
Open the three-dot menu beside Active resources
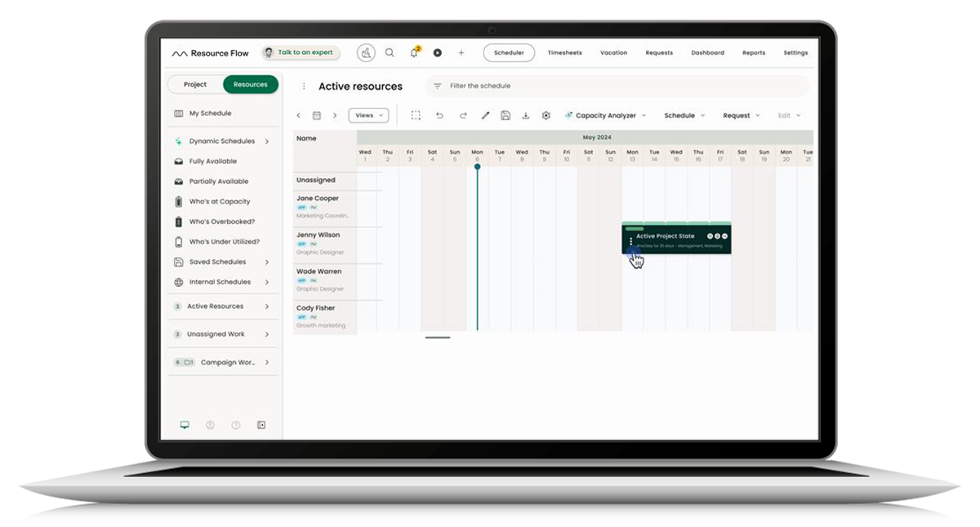click(x=304, y=86)
